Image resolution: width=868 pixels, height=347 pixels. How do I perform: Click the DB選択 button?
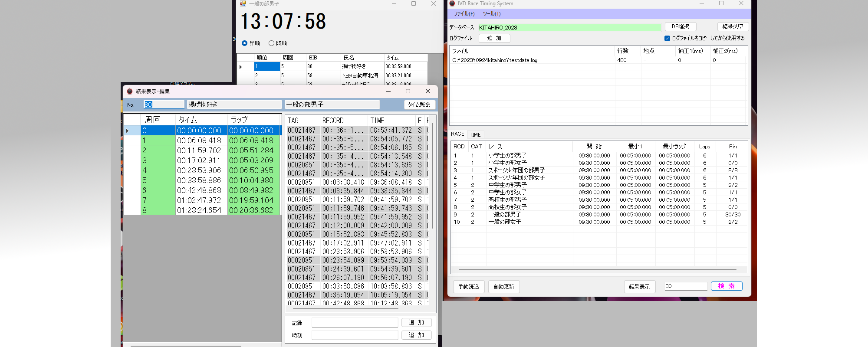coord(680,26)
